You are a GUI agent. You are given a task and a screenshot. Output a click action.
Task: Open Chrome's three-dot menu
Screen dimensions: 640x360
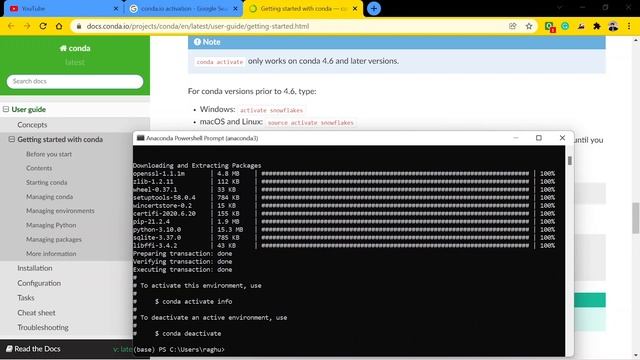tap(629, 26)
